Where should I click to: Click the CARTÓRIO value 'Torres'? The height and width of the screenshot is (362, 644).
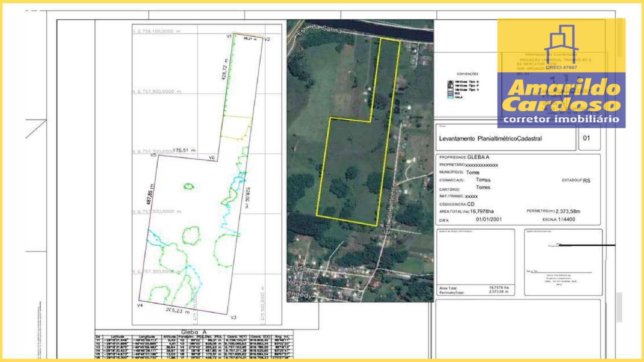[483, 187]
